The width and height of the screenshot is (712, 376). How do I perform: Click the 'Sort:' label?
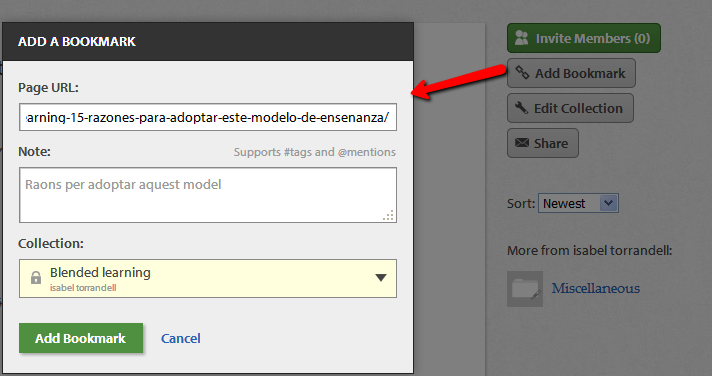click(x=521, y=203)
